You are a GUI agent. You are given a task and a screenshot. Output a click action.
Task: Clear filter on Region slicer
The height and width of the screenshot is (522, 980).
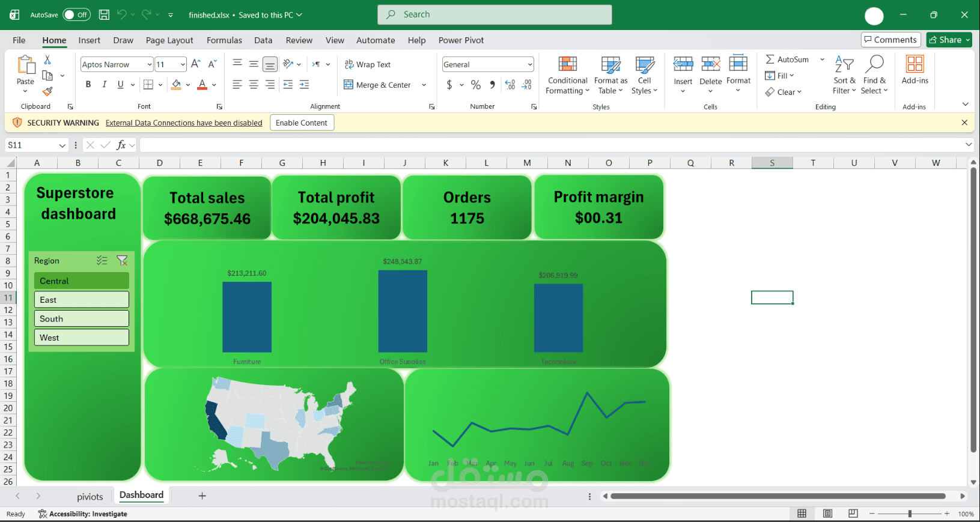tap(122, 261)
